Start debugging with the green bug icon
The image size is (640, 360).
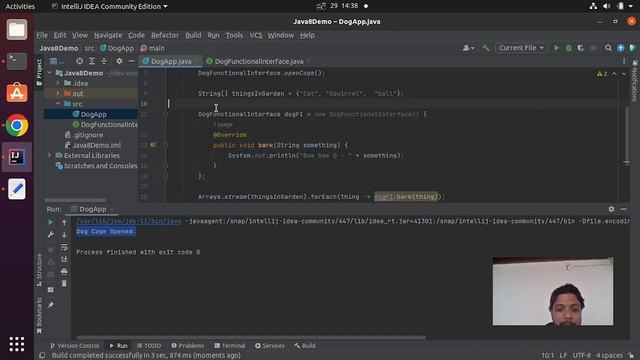(x=569, y=48)
